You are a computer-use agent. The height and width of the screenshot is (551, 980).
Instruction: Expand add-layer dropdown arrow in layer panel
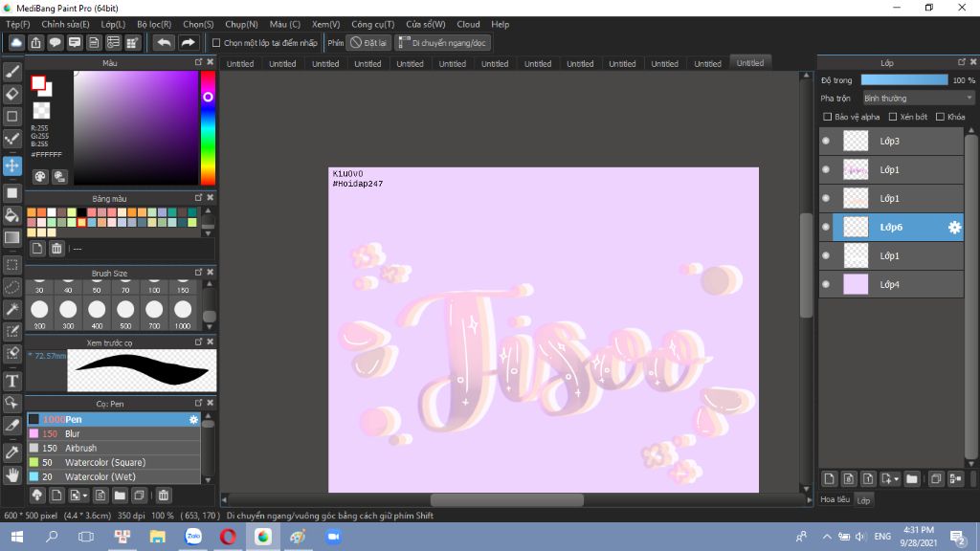point(897,479)
